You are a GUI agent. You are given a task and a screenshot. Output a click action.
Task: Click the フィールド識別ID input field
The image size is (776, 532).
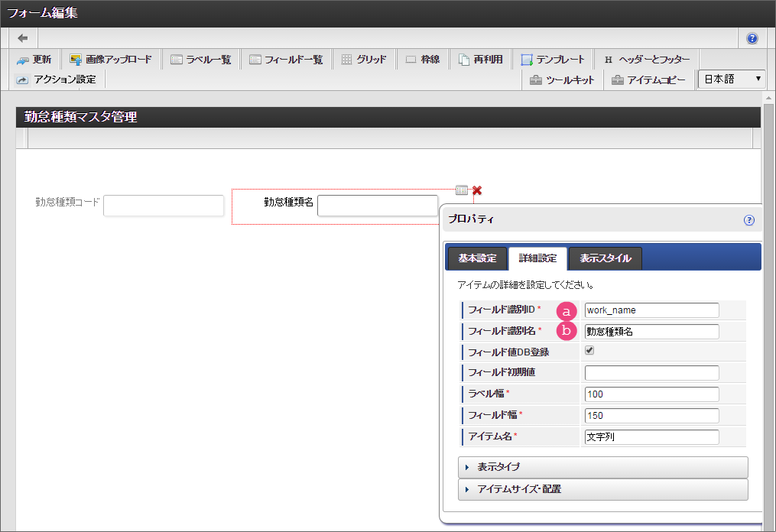pos(651,310)
